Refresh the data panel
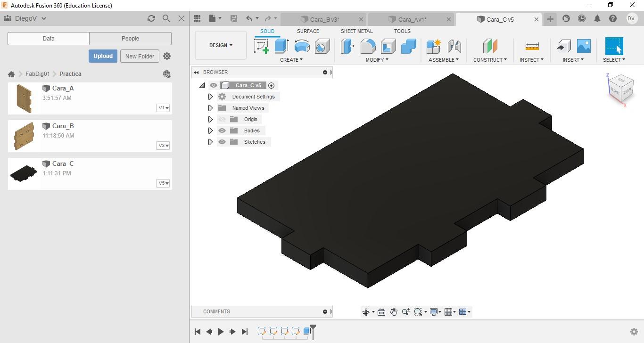Screen dimensions: 644x343 151,18
